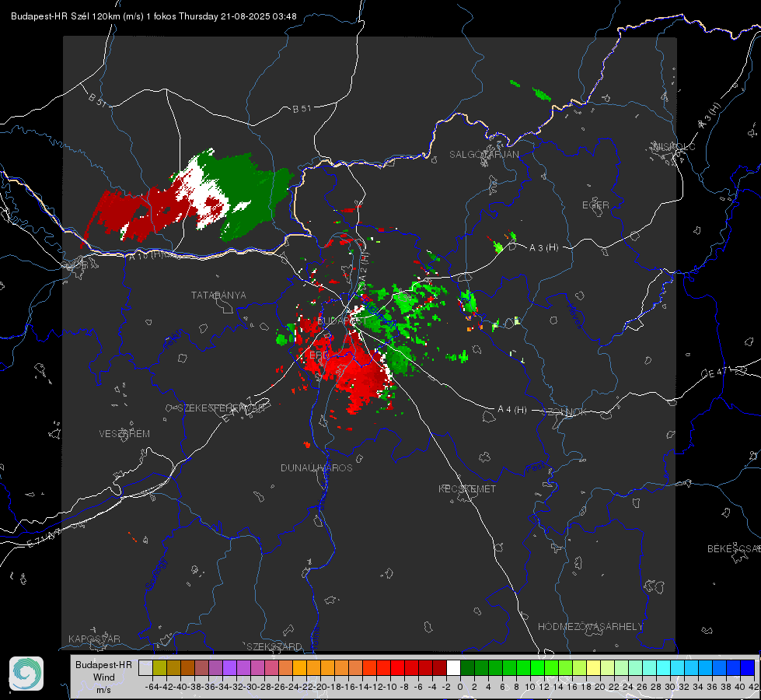This screenshot has width=761, height=700.
Task: Click the Somogy county label
Action: point(155,574)
